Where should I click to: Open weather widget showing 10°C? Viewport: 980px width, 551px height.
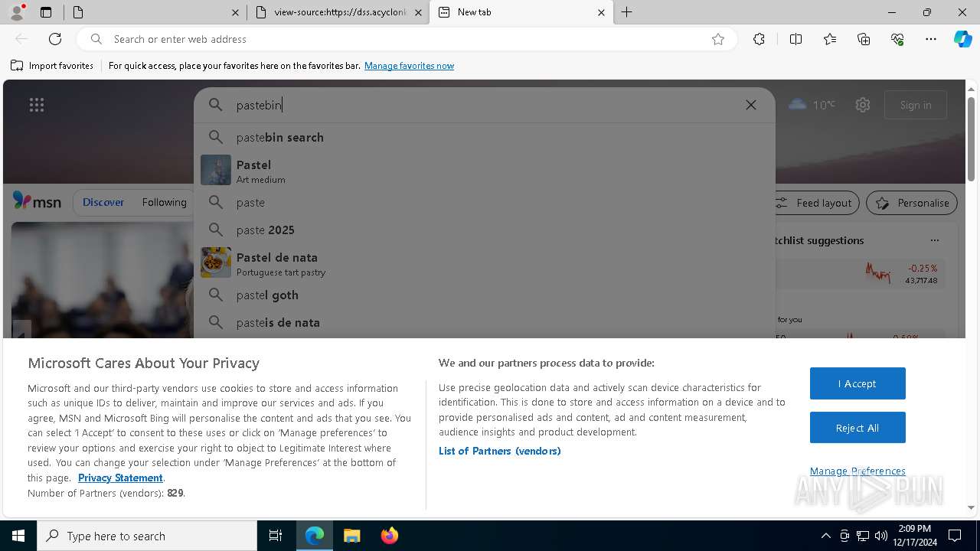click(x=812, y=105)
